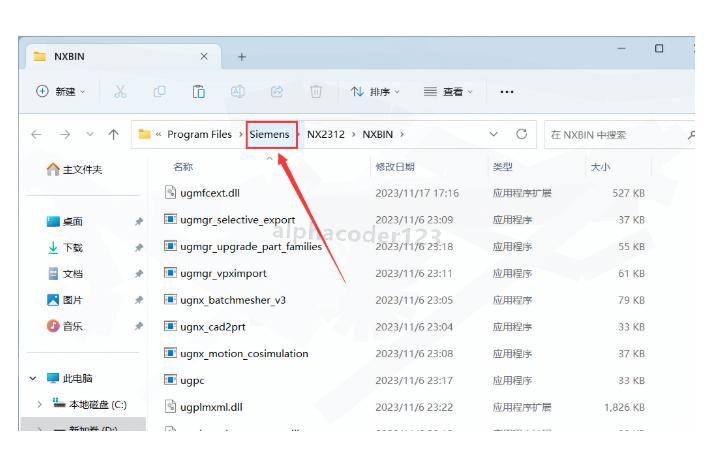The image size is (714, 466).
Task: Select Local Disk (C:) in sidebar
Action: point(89,404)
